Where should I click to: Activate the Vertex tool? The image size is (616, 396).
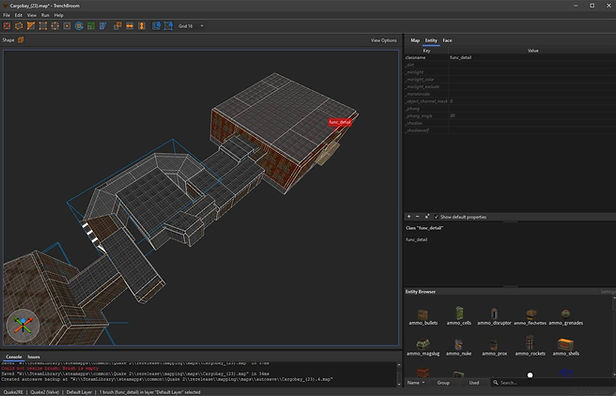point(43,26)
